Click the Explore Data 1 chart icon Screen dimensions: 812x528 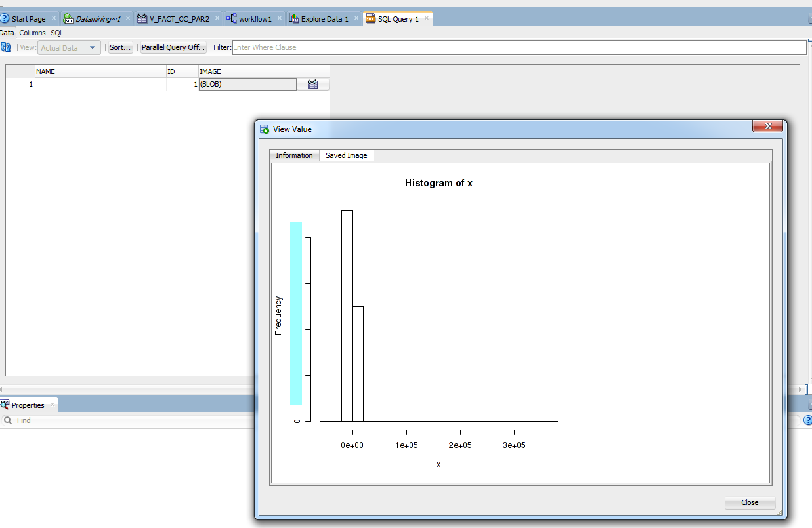click(293, 19)
